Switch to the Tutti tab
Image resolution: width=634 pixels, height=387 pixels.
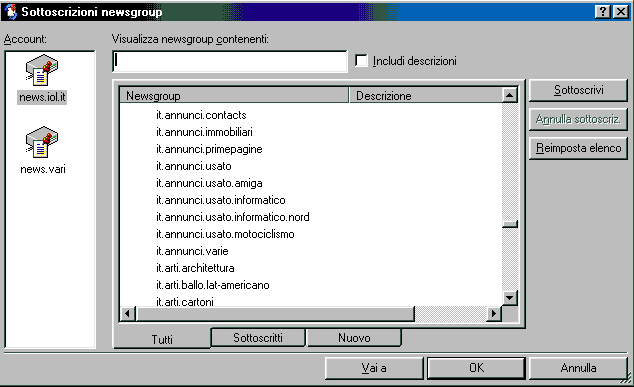coord(162,339)
